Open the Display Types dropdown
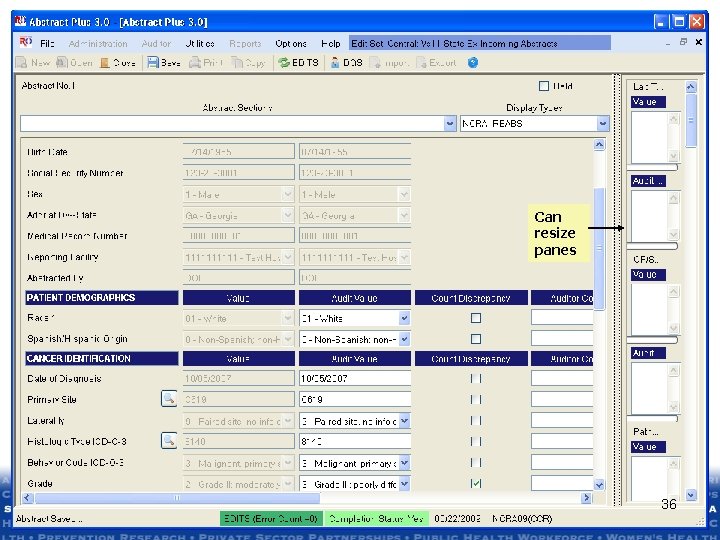Screen dimensions: 720x540 tap(603, 124)
